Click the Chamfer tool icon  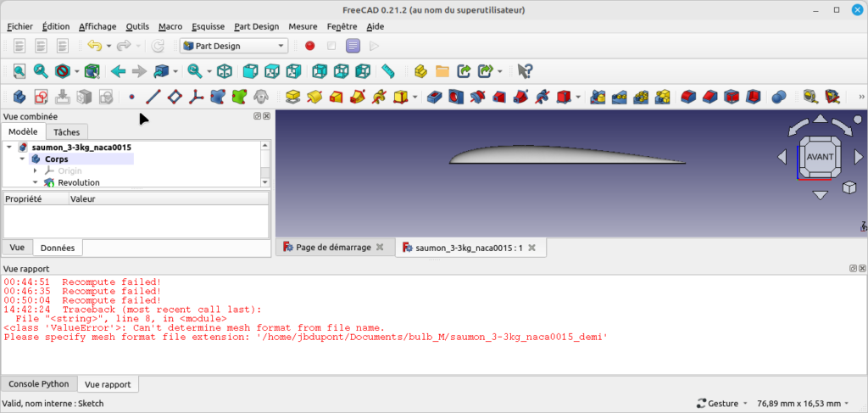coord(709,97)
